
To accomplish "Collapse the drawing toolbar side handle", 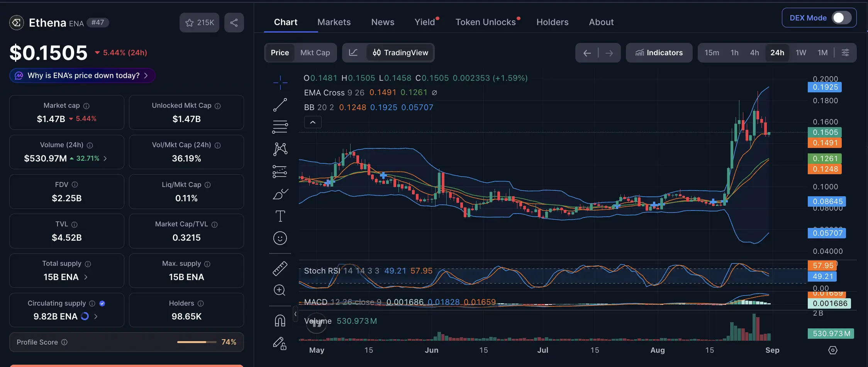I will pos(295,314).
